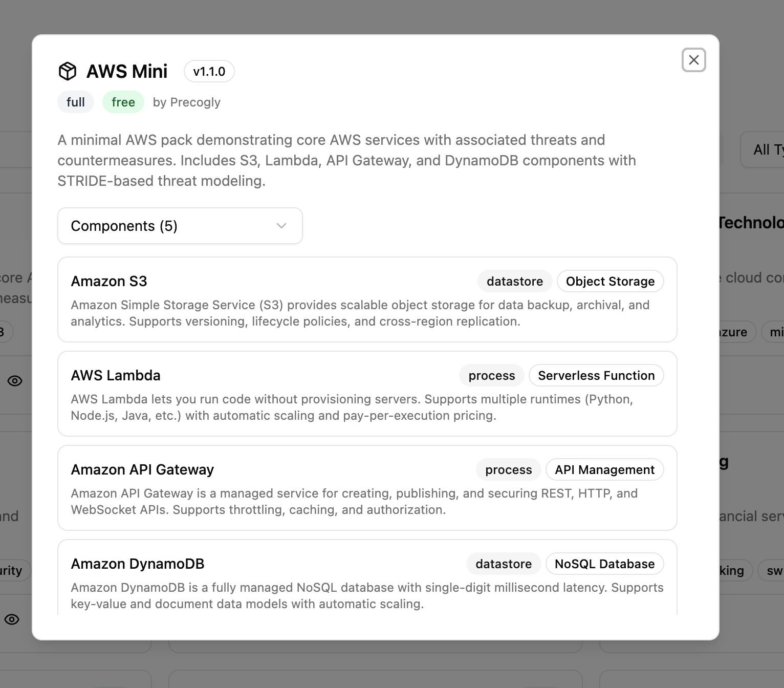
Task: Select the AWS Lambda component title
Action: [x=116, y=375]
